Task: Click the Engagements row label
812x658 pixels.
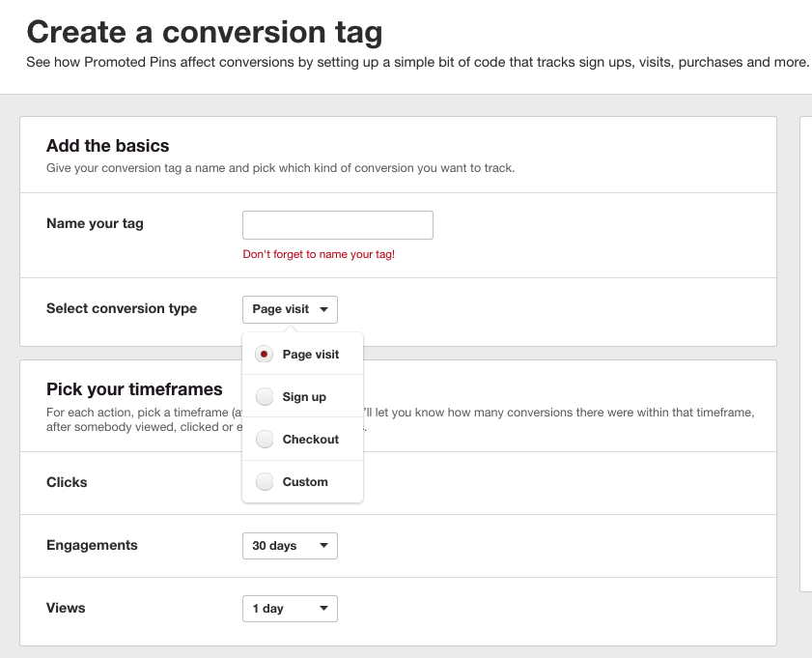Action: tap(92, 545)
